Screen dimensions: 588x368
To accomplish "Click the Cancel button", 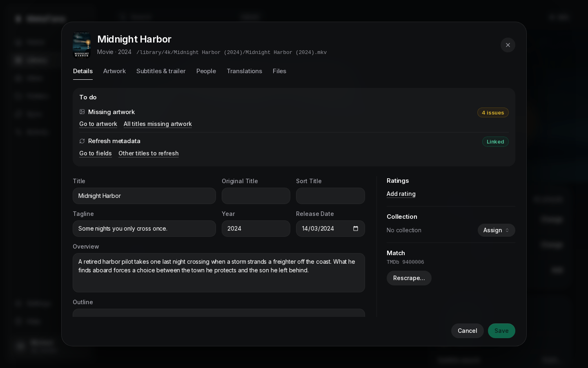I will click(467, 331).
